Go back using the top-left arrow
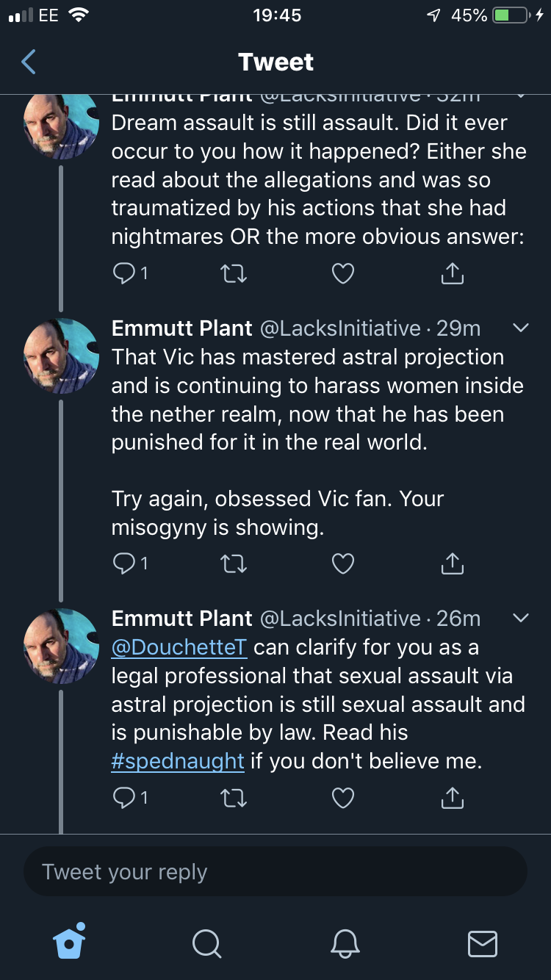This screenshot has width=551, height=980. [29, 62]
